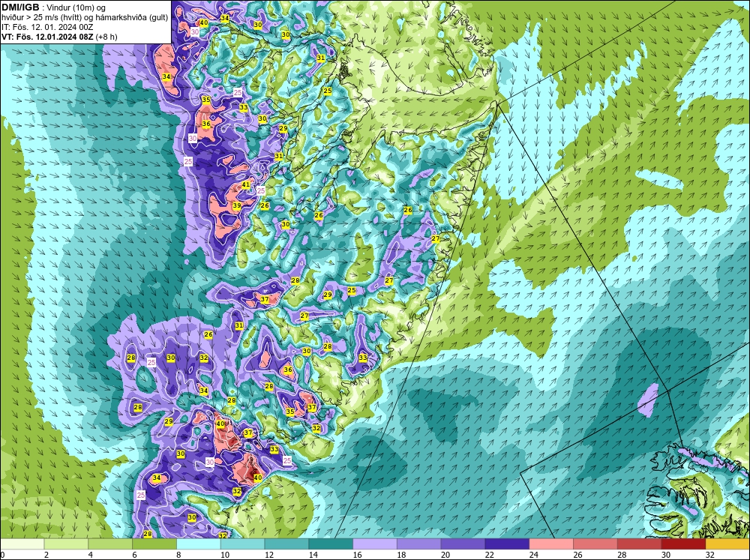The height and width of the screenshot is (560, 750).
Task: Pick the green 4–6 m/s legend swatch
Action: coord(110,544)
